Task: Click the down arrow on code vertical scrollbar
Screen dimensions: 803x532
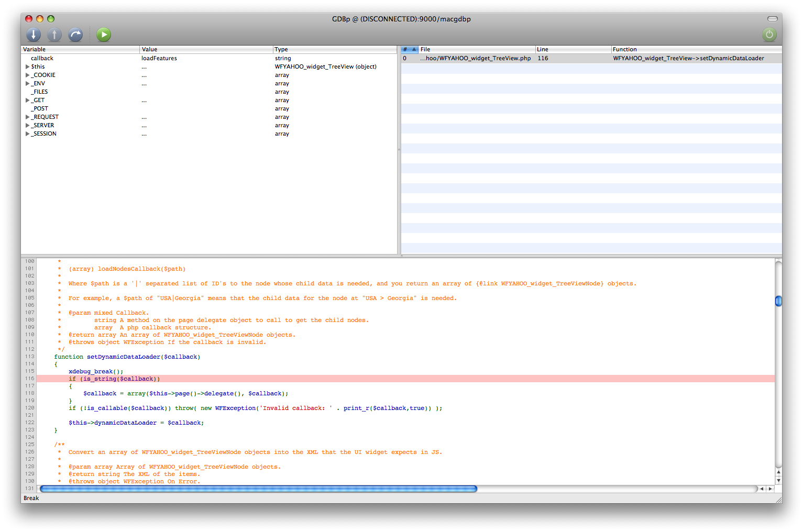Action: pos(778,480)
